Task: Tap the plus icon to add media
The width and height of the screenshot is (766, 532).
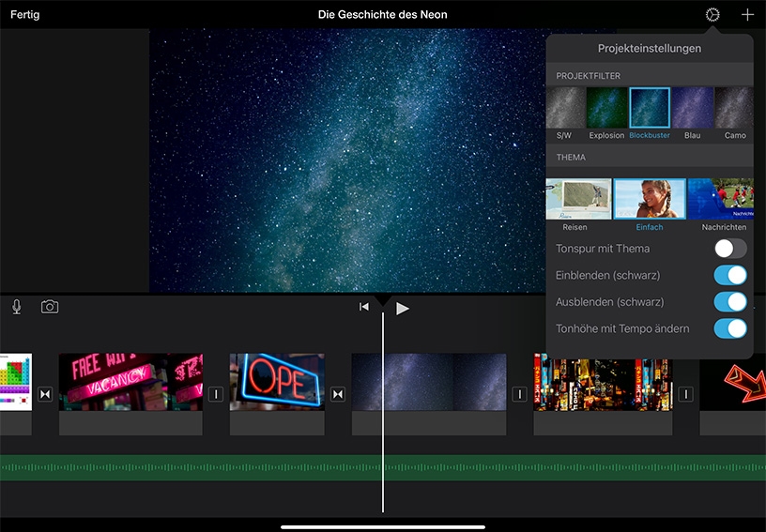Action: (747, 15)
